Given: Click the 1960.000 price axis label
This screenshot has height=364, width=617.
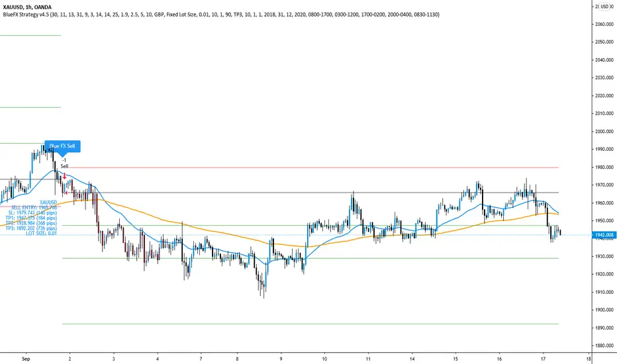Looking at the screenshot, I should (x=604, y=203).
